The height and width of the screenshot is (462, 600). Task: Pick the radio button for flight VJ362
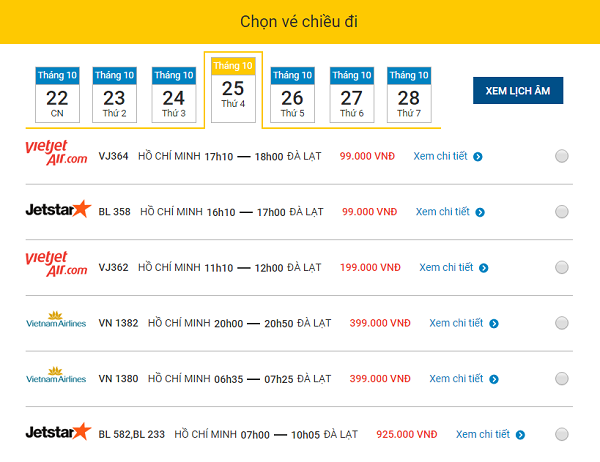click(x=562, y=268)
